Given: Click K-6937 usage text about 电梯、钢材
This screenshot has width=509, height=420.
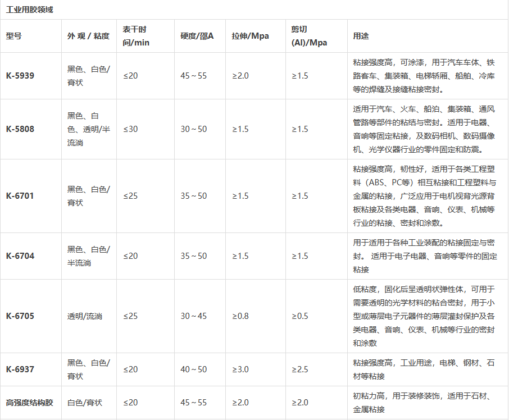Looking at the screenshot, I should click(x=424, y=369).
